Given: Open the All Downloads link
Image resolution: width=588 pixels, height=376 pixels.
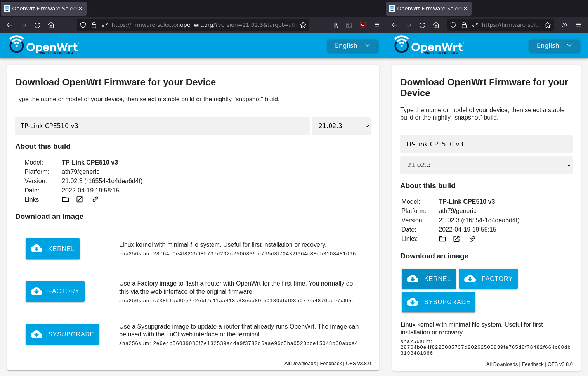Looking at the screenshot, I should pyautogui.click(x=300, y=363).
